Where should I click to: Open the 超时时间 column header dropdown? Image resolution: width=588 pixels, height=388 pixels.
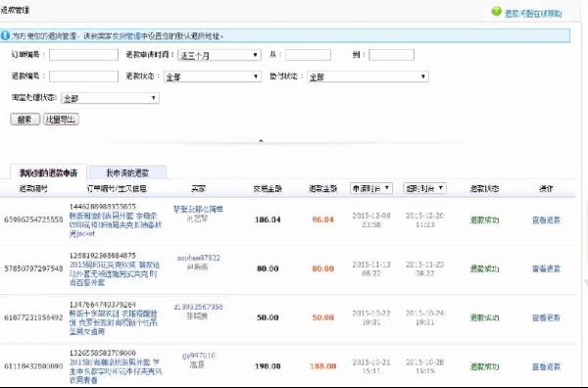click(x=425, y=188)
